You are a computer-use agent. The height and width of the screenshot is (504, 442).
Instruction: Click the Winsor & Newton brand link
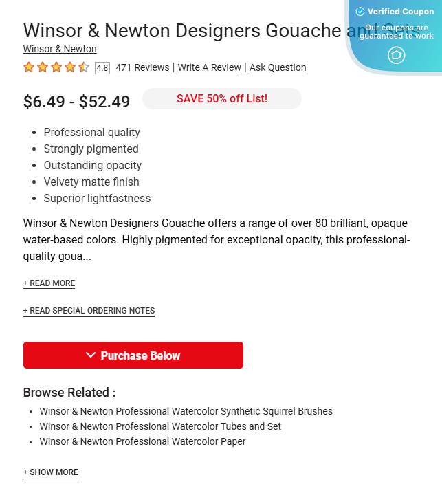[x=60, y=49]
